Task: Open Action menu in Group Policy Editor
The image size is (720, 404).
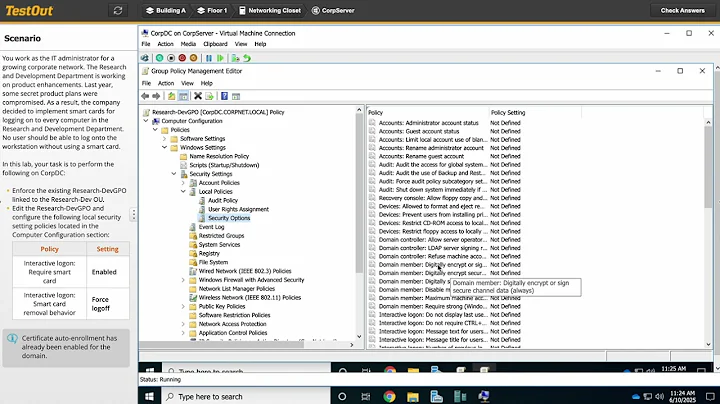Action: click(x=166, y=83)
